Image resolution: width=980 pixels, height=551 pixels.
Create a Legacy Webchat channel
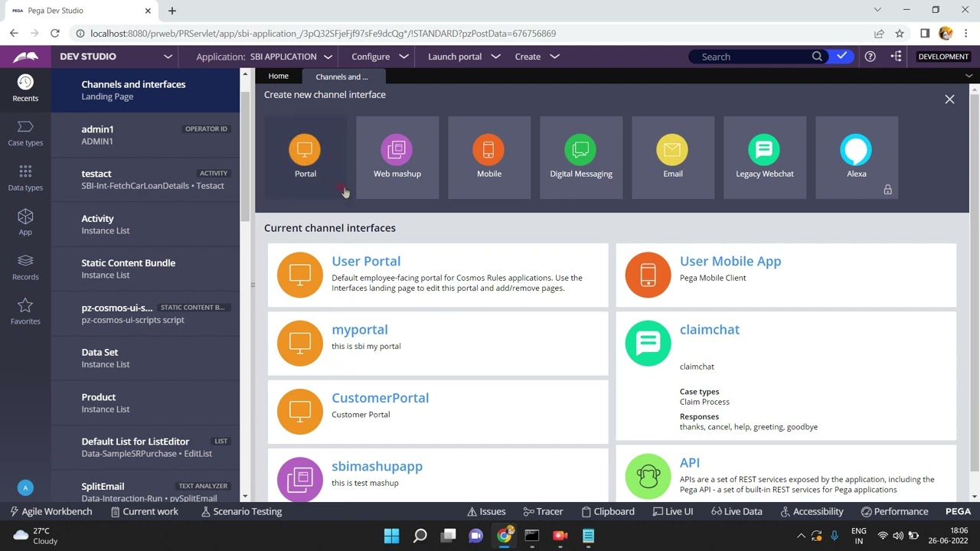coord(765,158)
